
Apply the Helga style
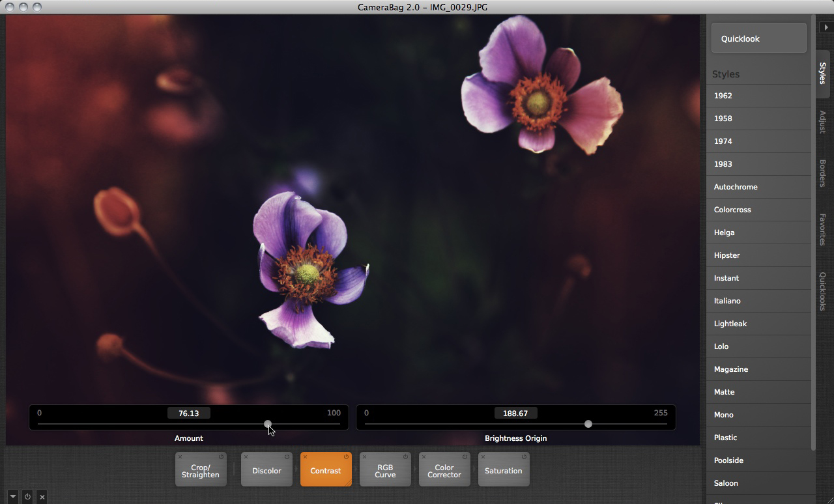tap(758, 232)
